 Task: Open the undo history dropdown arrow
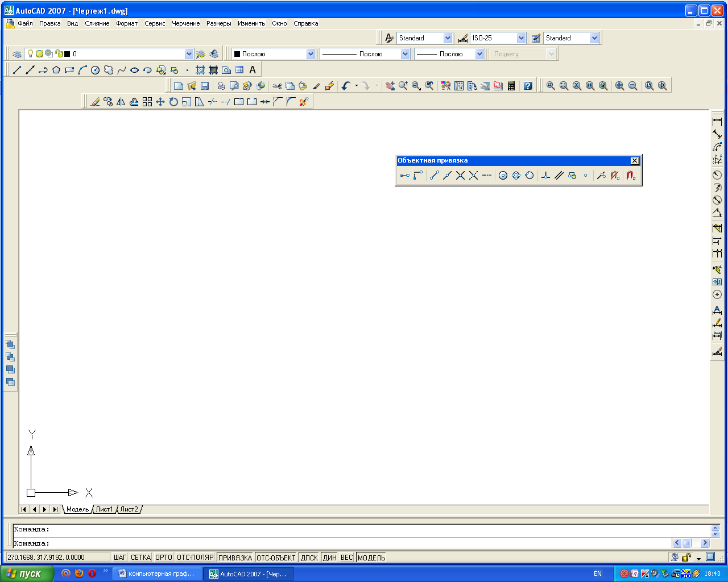pos(357,86)
